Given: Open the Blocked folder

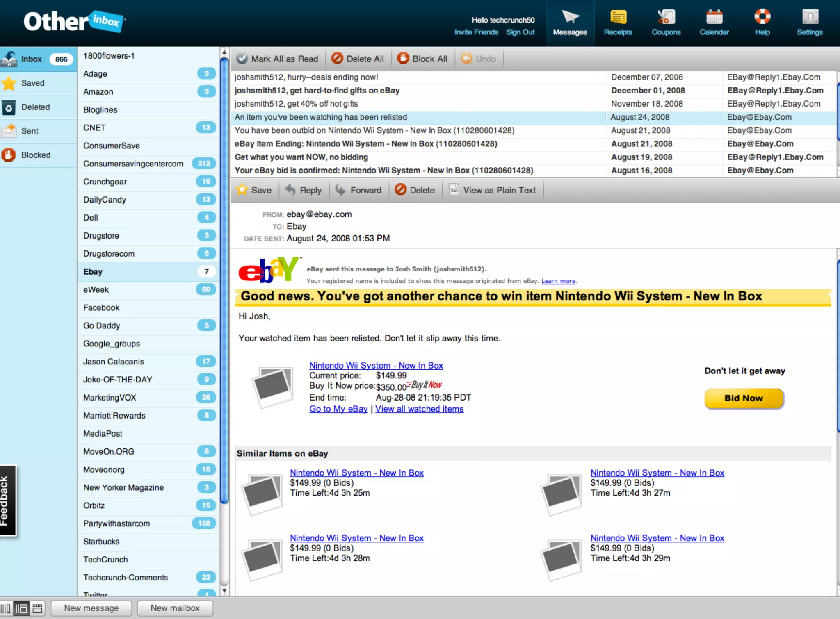Looking at the screenshot, I should click(36, 155).
